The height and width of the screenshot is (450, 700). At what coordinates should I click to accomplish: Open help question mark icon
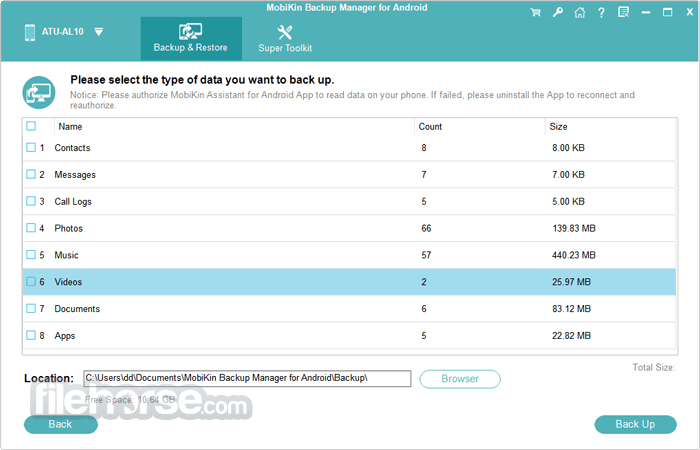coord(601,12)
